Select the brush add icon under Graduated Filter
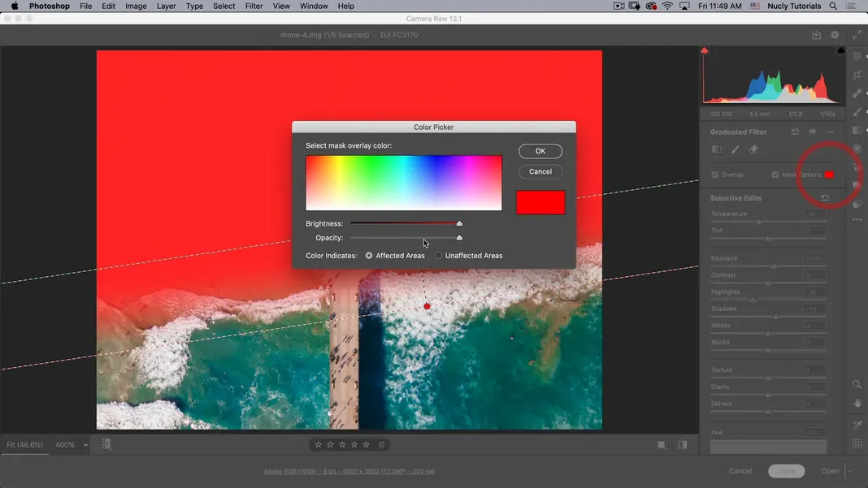 pyautogui.click(x=736, y=149)
